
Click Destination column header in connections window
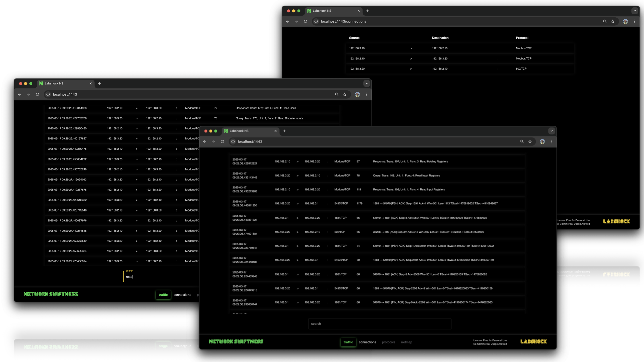(440, 38)
